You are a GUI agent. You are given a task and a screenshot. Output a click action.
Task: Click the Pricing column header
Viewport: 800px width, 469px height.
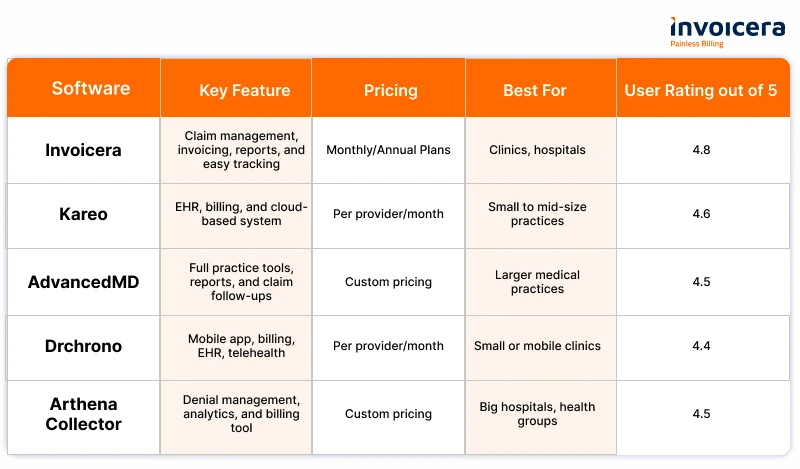click(x=390, y=90)
